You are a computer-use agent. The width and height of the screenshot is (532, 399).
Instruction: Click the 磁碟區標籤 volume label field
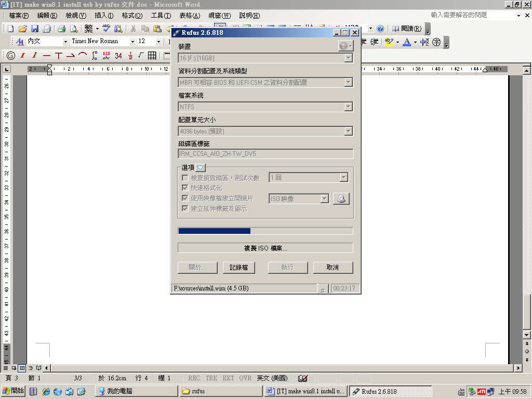[265, 154]
